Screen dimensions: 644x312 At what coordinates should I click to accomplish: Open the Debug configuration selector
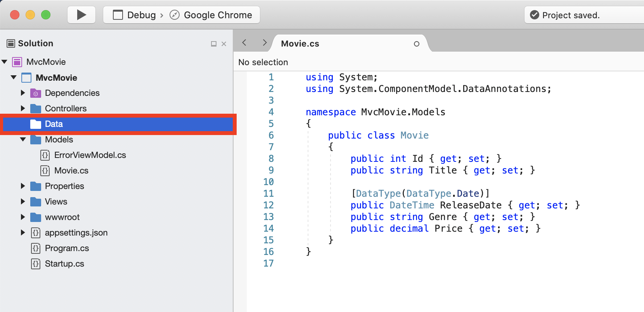[x=135, y=15]
